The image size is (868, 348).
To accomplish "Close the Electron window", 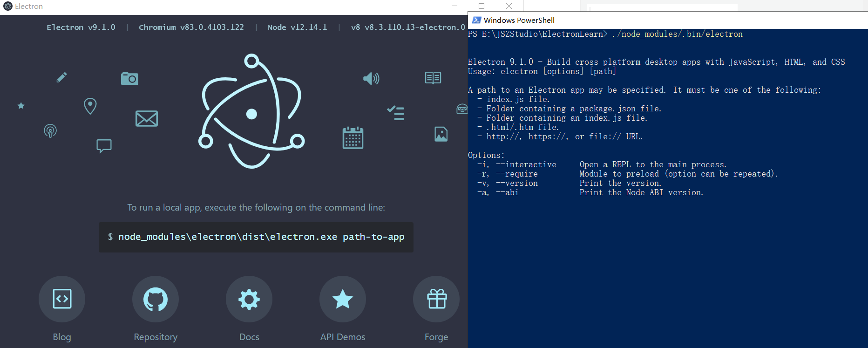I will point(509,6).
